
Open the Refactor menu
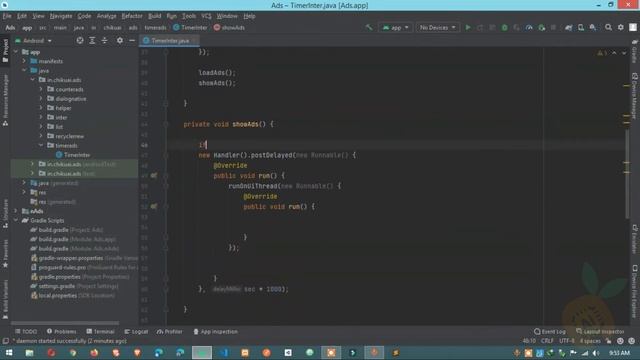(132, 16)
